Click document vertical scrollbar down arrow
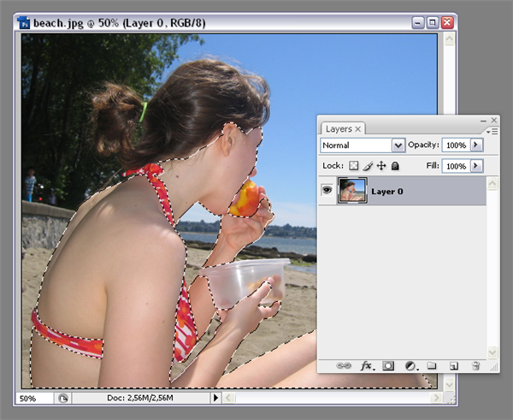The image size is (513, 420). coord(449,385)
